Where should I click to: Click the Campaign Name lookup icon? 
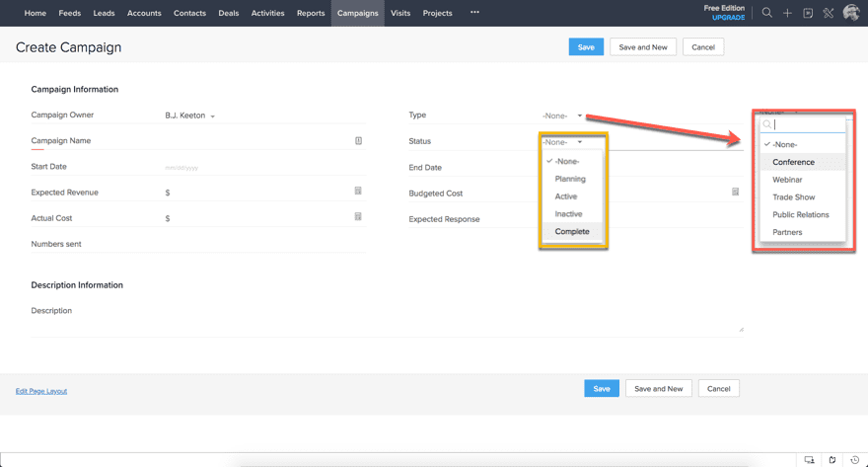(x=359, y=141)
